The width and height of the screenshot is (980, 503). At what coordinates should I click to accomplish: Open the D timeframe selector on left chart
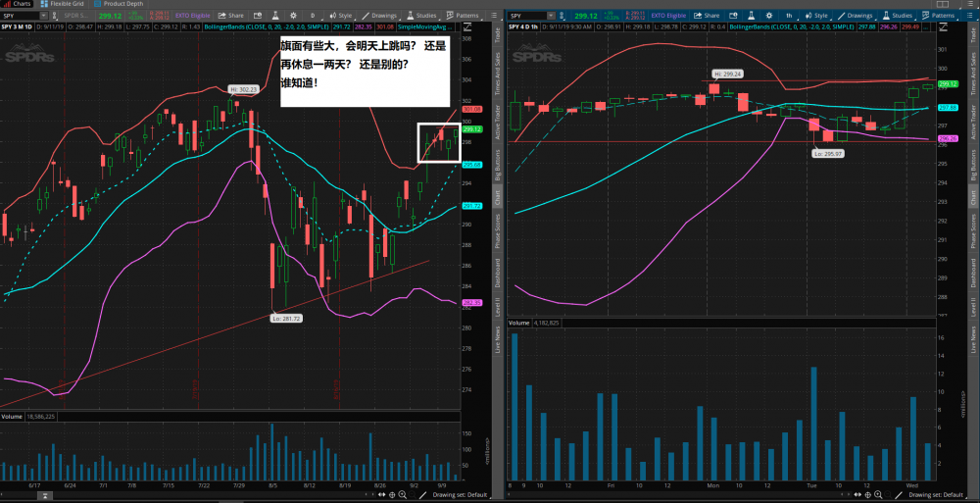tap(314, 15)
